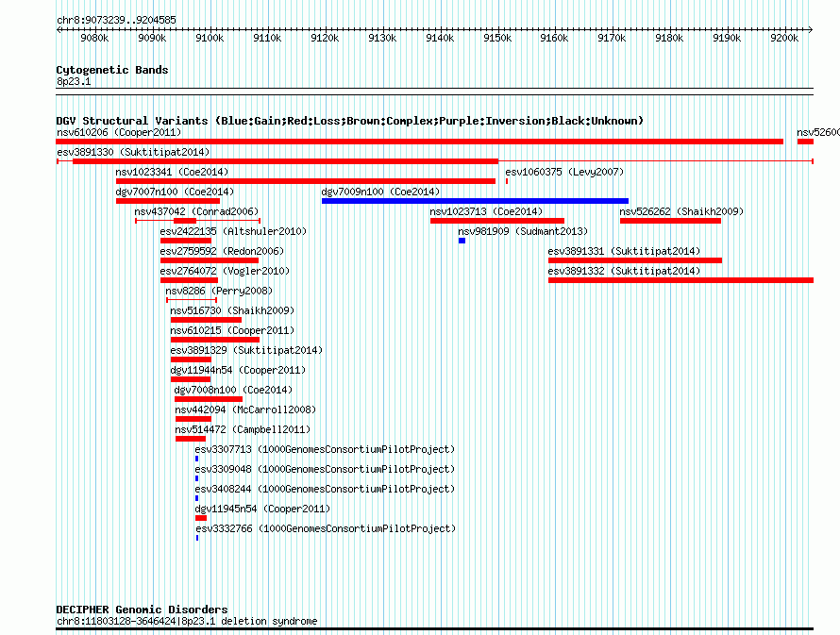The width and height of the screenshot is (840, 635).
Task: Open the nsv514472 (Campbell2011) label
Action: 243,429
